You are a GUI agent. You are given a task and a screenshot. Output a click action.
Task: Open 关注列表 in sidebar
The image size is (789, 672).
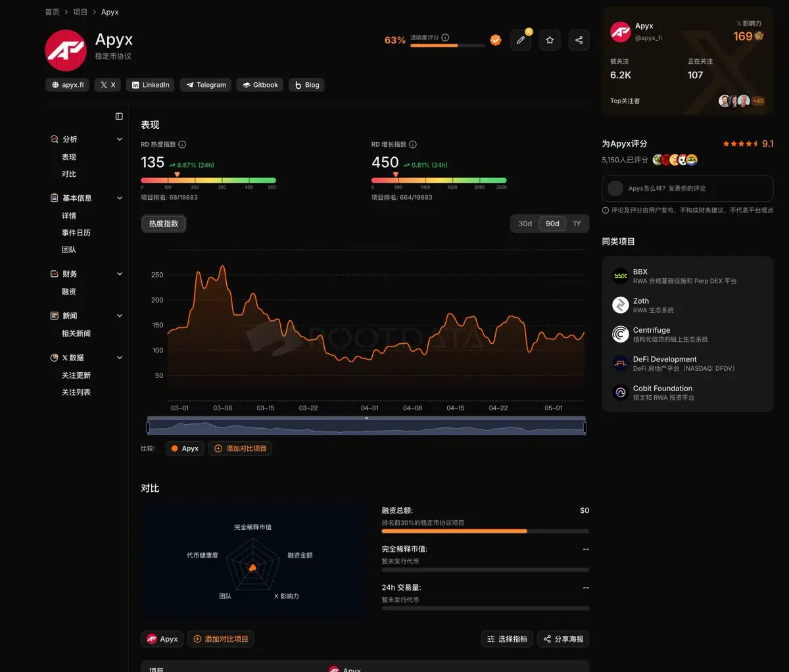coord(76,393)
